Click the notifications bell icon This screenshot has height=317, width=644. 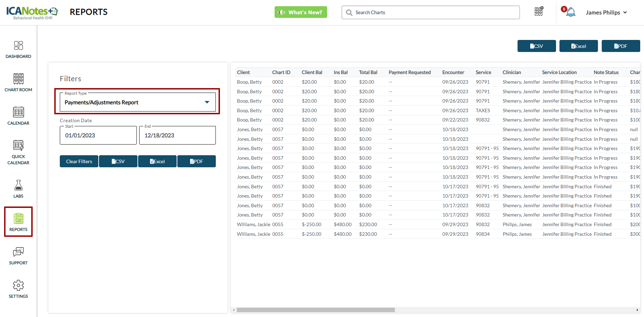pyautogui.click(x=570, y=12)
